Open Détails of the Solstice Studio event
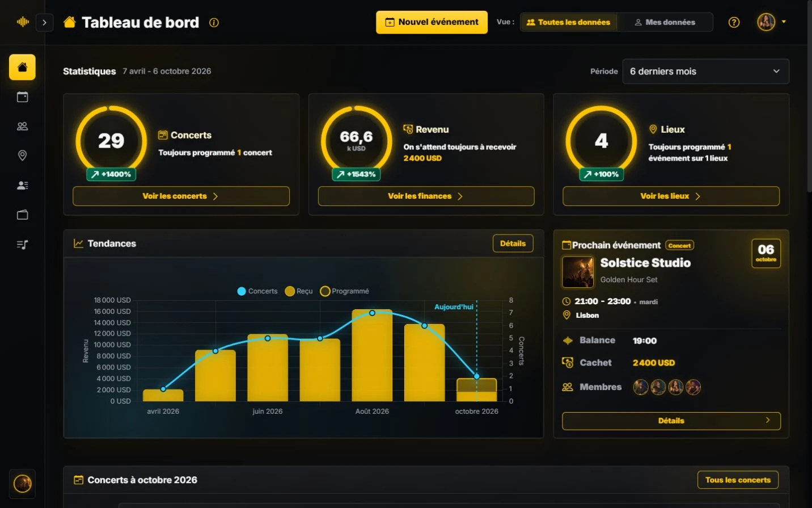 (x=671, y=421)
